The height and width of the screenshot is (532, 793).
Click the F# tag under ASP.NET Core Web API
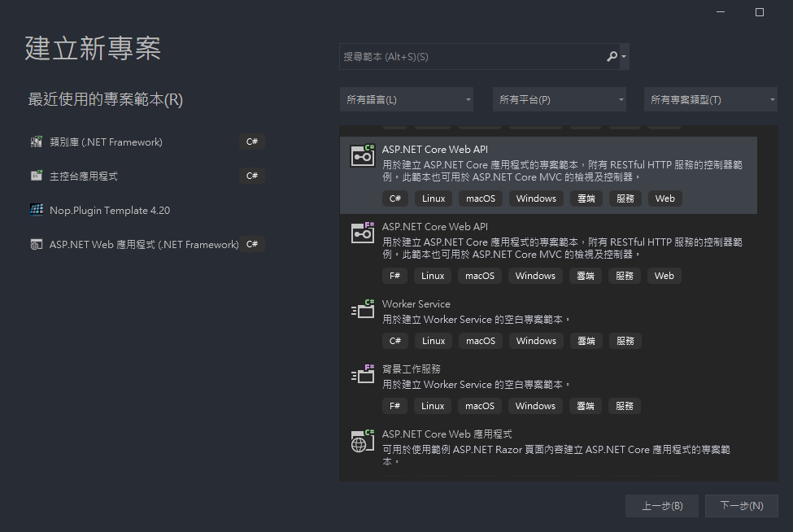[x=394, y=276]
